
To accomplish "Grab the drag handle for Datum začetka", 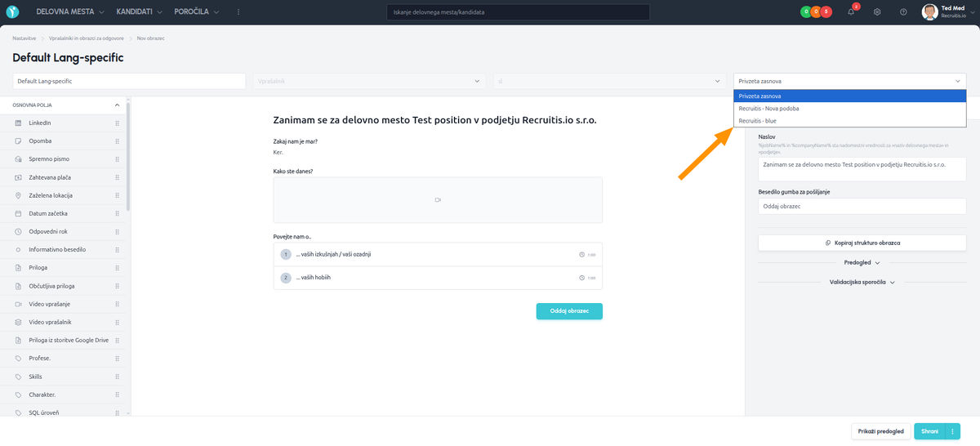I will click(x=118, y=213).
